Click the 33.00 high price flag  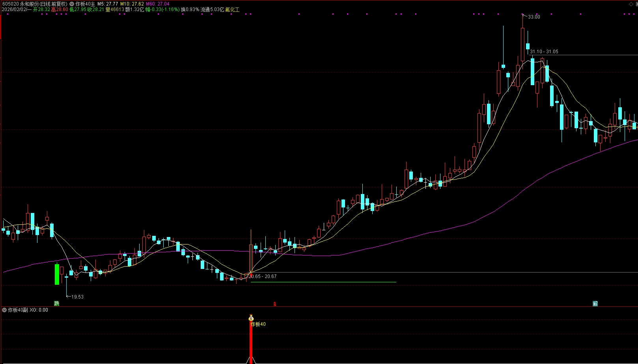534,17
